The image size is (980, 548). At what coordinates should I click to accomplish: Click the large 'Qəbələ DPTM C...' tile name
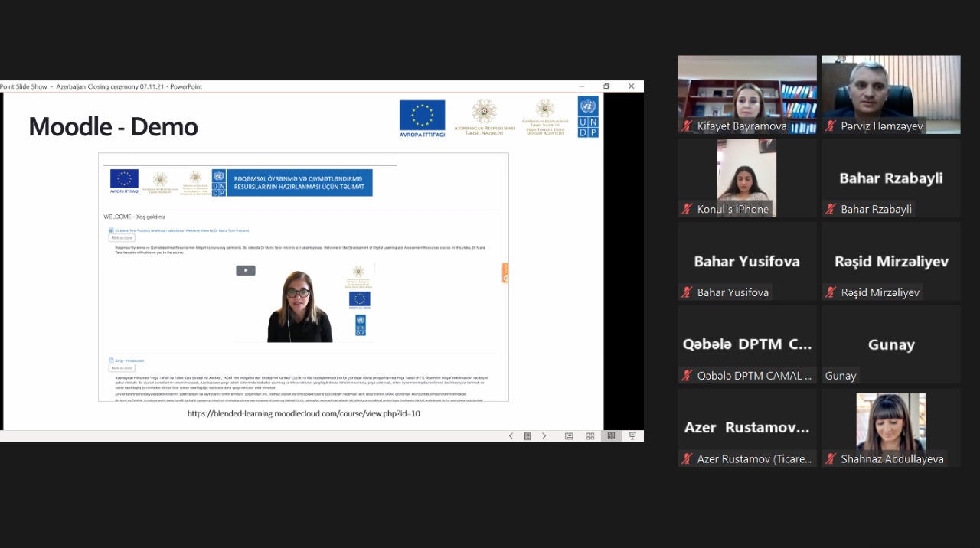[x=747, y=345]
